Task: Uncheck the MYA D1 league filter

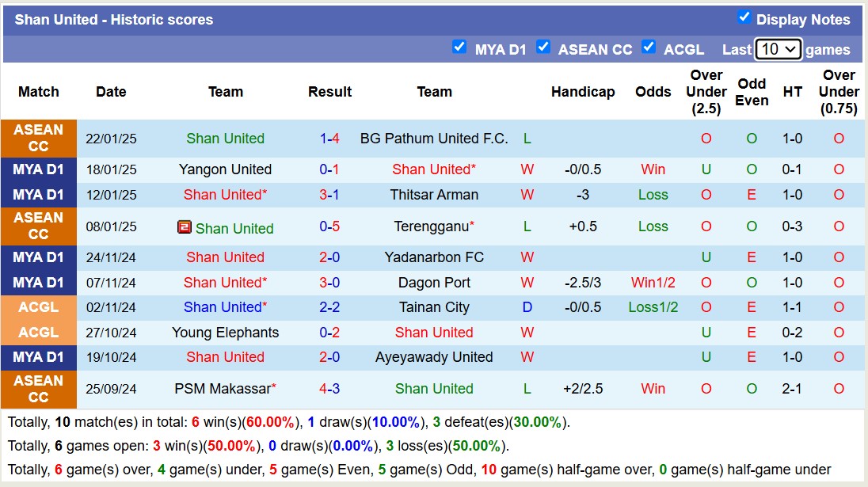Action: click(459, 47)
